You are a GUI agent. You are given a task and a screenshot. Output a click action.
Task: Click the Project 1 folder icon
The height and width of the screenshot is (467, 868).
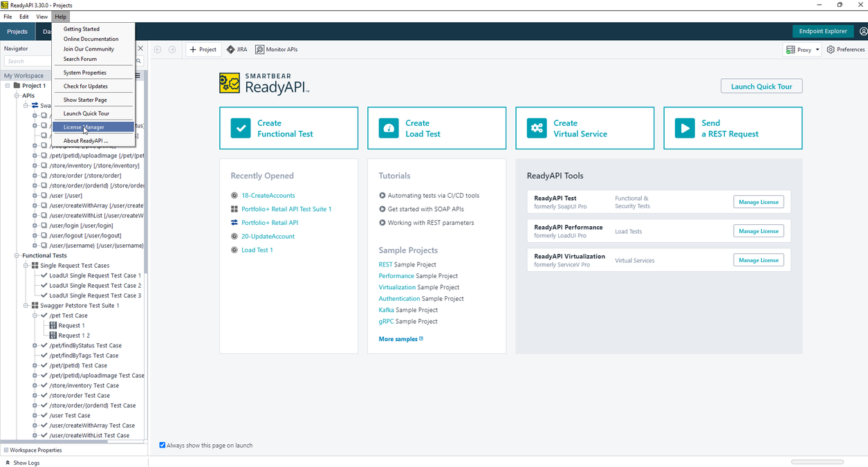(17, 86)
